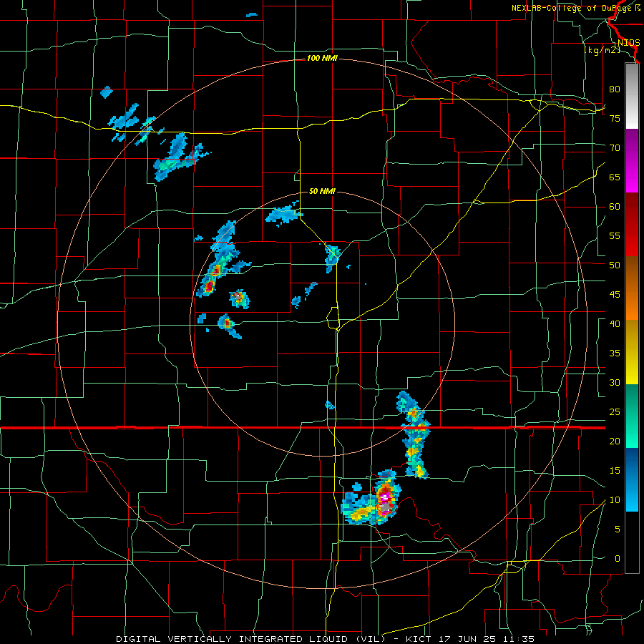644x644 pixels.
Task: Click the 70 value on the VIL scale
Action: pos(615,148)
